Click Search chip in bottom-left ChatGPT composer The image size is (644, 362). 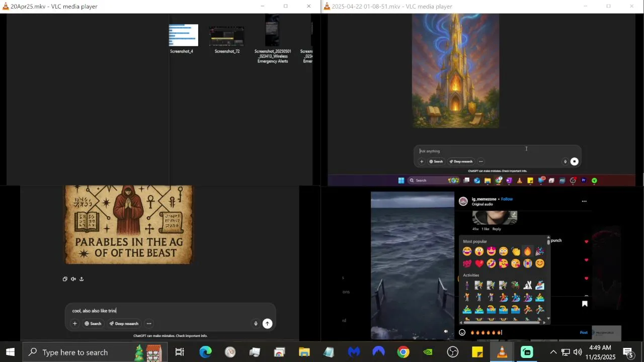coord(93,324)
